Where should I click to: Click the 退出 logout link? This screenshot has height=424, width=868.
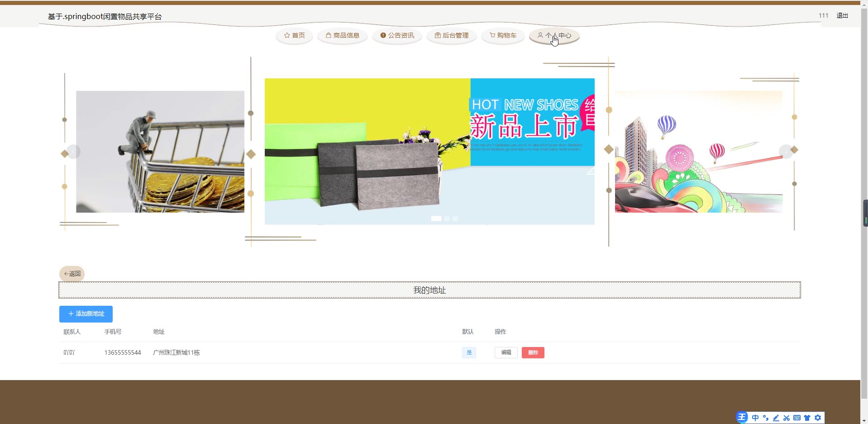point(842,15)
